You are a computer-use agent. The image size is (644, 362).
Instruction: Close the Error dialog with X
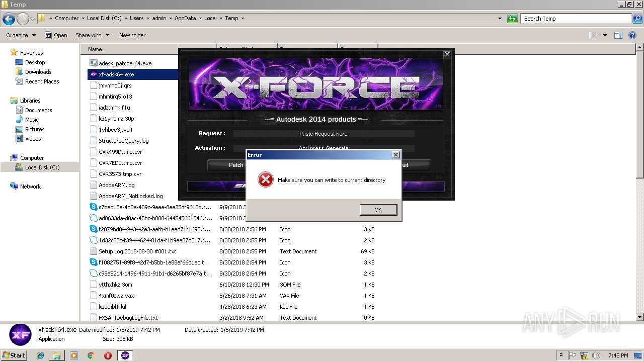tap(395, 155)
